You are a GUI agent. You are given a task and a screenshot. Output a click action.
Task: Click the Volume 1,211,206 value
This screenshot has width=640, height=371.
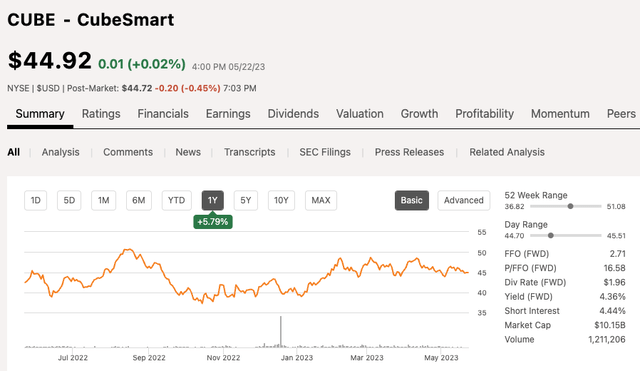coord(607,340)
